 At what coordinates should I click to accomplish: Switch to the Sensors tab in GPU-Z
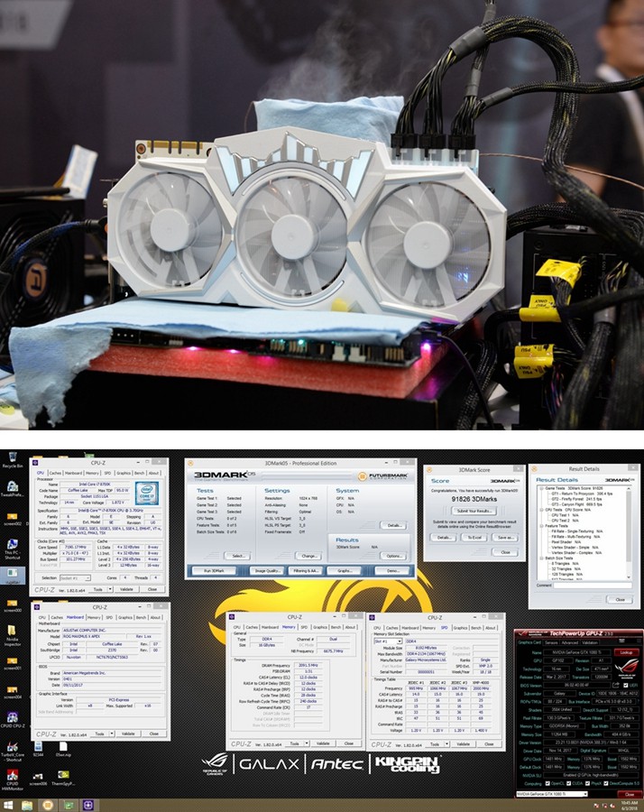(x=551, y=642)
